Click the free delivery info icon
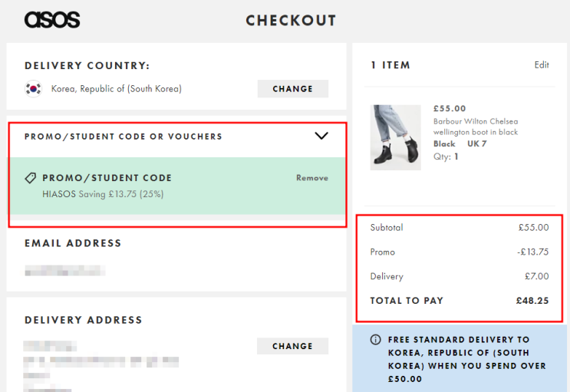 click(x=375, y=340)
